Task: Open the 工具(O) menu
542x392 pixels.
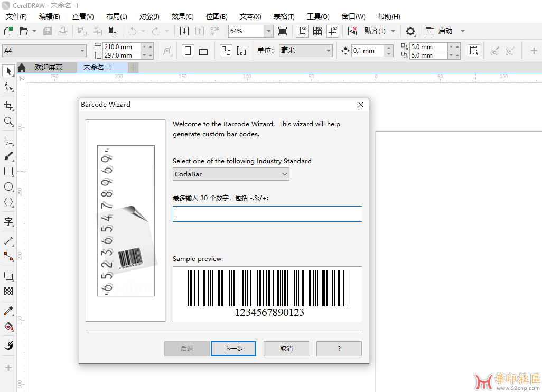Action: click(x=318, y=16)
